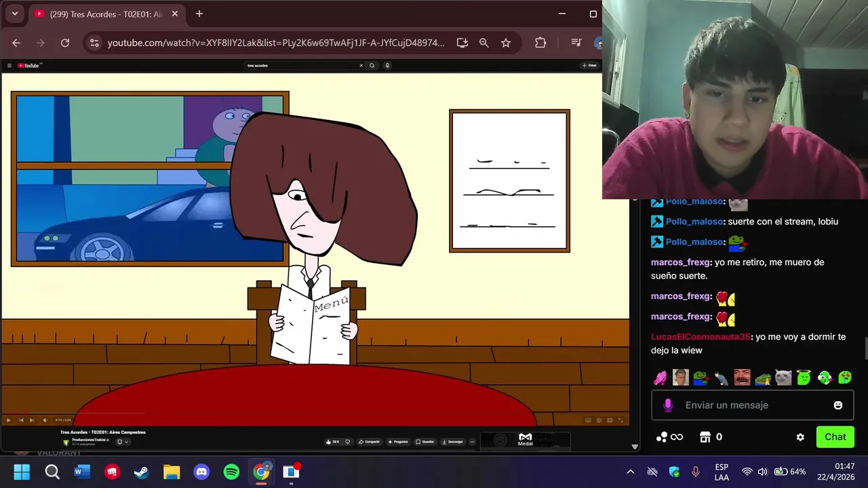The image size is (868, 488).
Task: Send the crying cat emote
Action: pos(783,378)
